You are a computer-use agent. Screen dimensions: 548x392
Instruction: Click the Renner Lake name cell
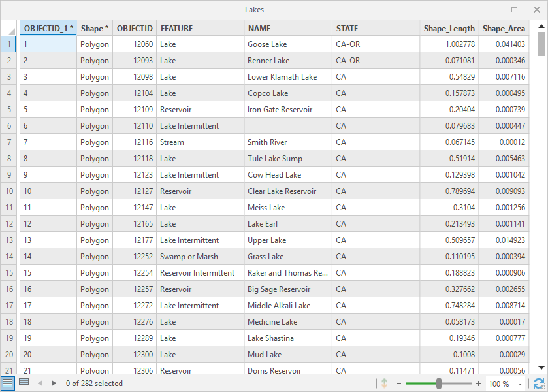tap(288, 61)
